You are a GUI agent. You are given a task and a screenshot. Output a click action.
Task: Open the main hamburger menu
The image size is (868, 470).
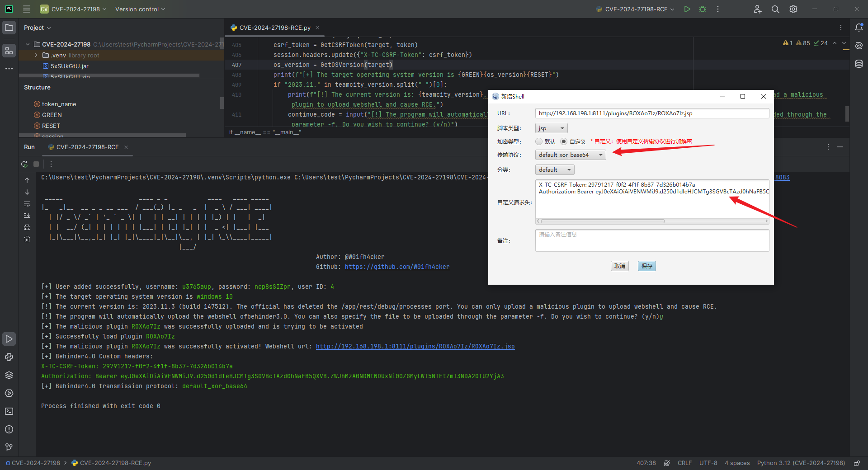point(27,9)
